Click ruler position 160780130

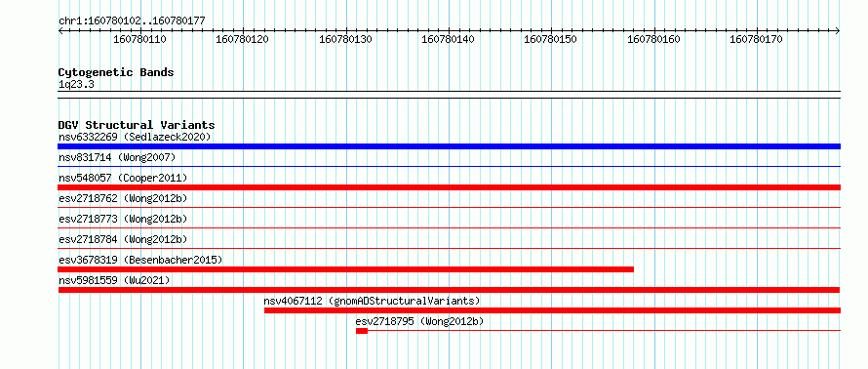point(345,39)
